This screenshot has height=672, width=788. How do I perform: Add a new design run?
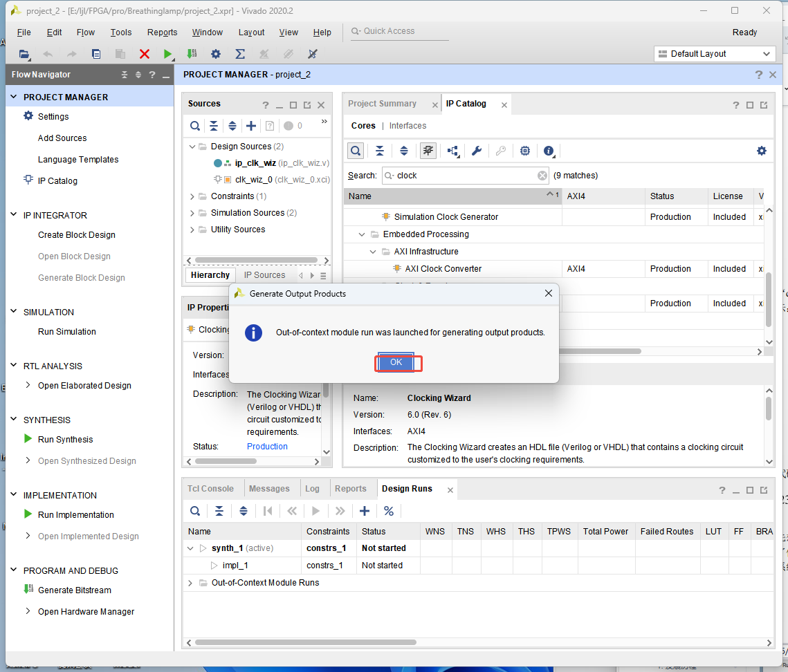[x=365, y=511]
